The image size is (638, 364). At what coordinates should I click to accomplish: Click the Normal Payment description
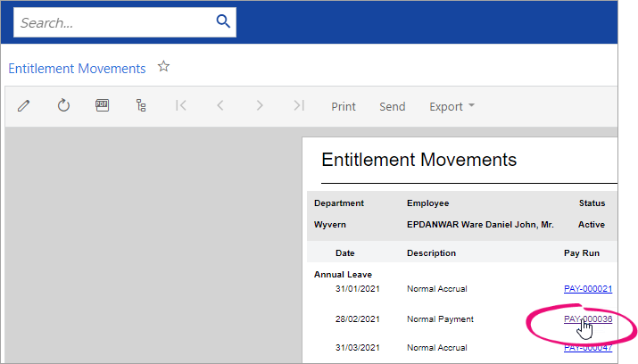pos(440,319)
